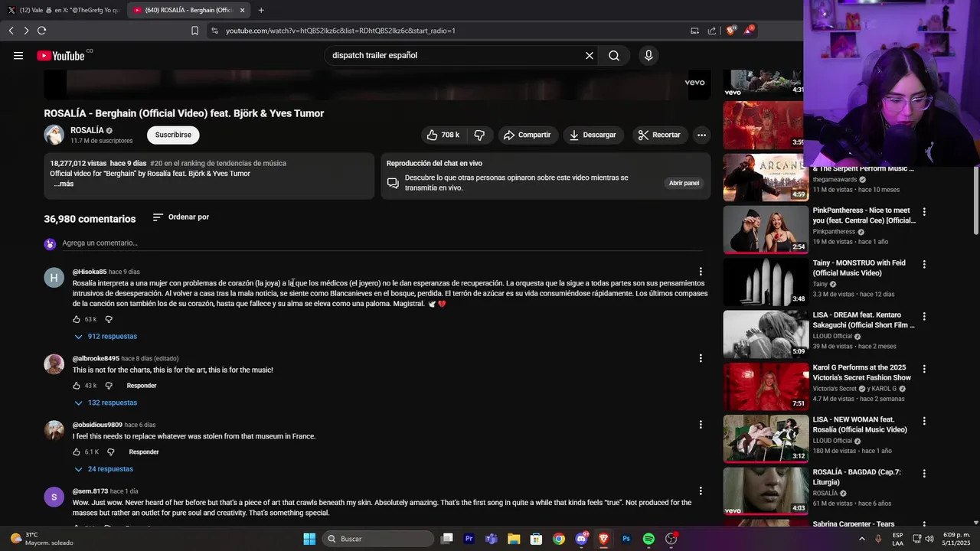
Task: Open the YouTube hamburger guide menu
Action: click(x=18, y=55)
